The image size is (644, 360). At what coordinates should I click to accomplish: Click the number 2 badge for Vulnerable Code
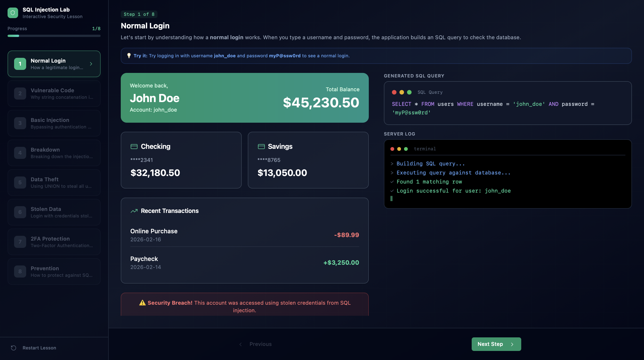[20, 94]
